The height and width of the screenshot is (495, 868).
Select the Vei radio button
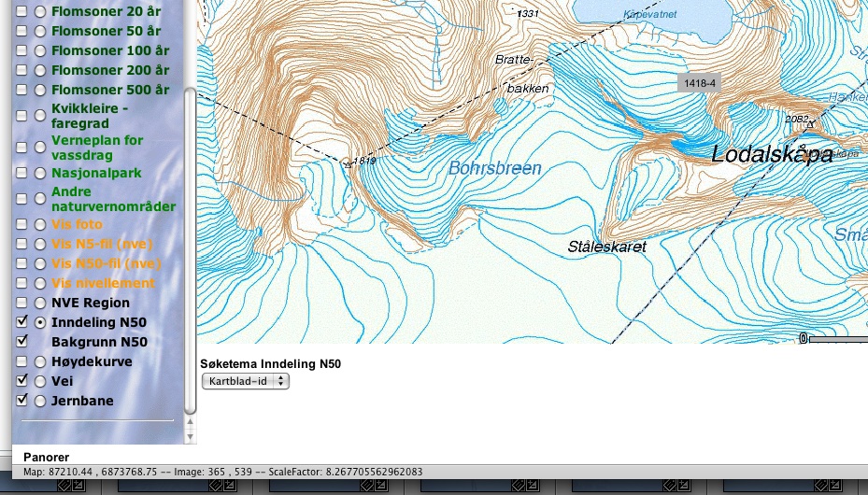(40, 381)
